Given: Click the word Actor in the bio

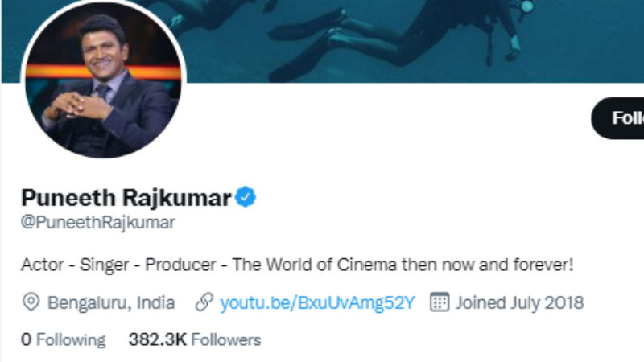Looking at the screenshot, I should tap(42, 265).
